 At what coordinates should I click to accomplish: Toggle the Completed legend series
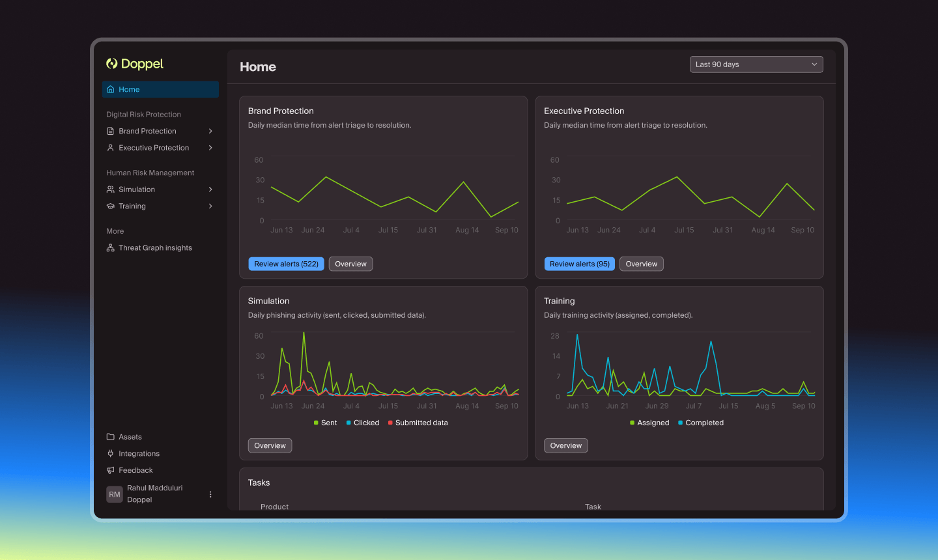click(x=701, y=423)
